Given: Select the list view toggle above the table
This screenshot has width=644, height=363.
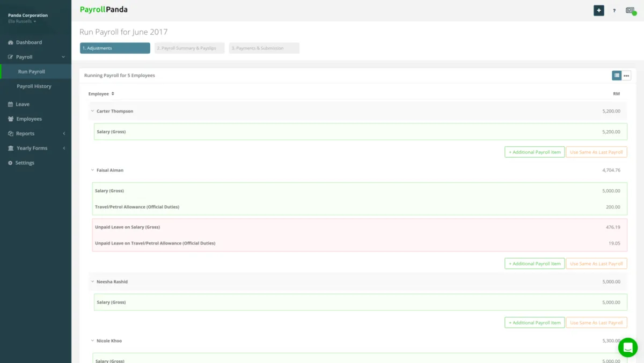Looking at the screenshot, I should 617,75.
